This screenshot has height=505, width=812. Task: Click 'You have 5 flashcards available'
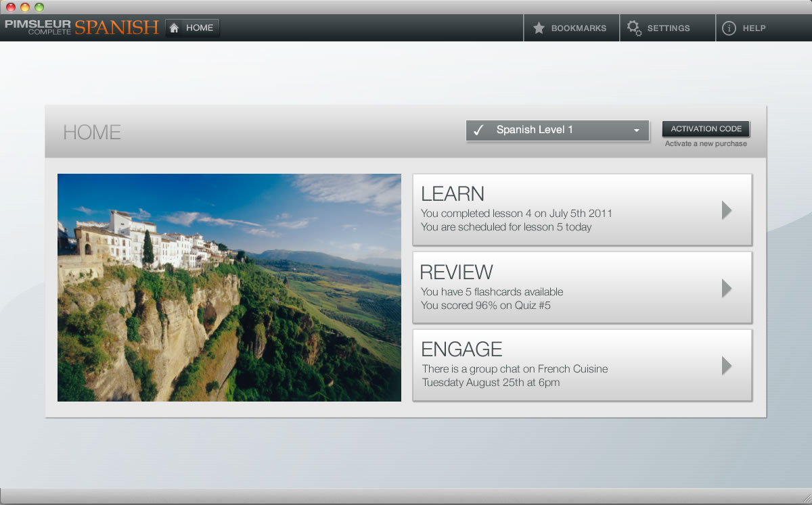tap(492, 292)
